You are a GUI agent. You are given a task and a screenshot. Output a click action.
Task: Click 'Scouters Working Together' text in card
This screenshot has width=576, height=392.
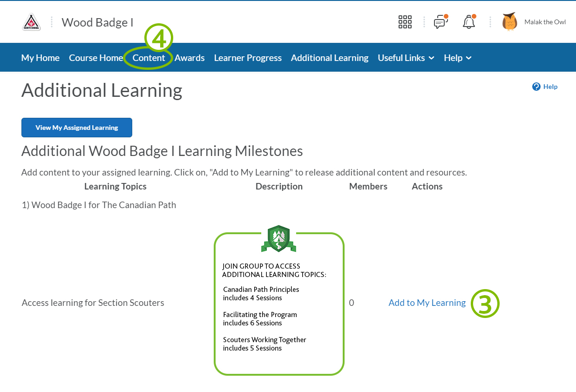[x=264, y=339]
